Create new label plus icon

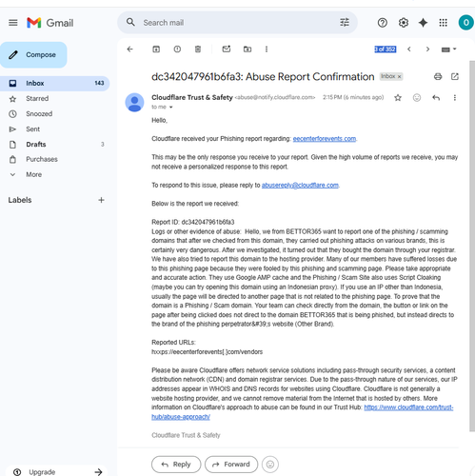point(101,200)
